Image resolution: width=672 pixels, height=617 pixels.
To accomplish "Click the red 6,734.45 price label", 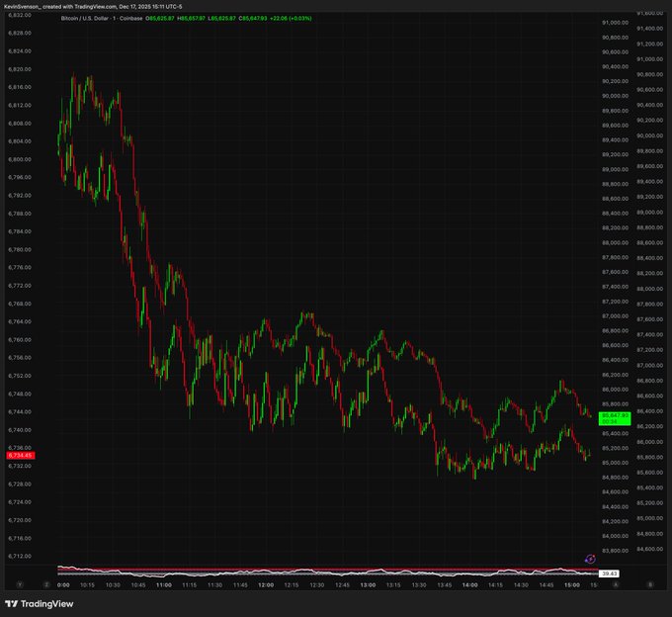I will coord(21,456).
